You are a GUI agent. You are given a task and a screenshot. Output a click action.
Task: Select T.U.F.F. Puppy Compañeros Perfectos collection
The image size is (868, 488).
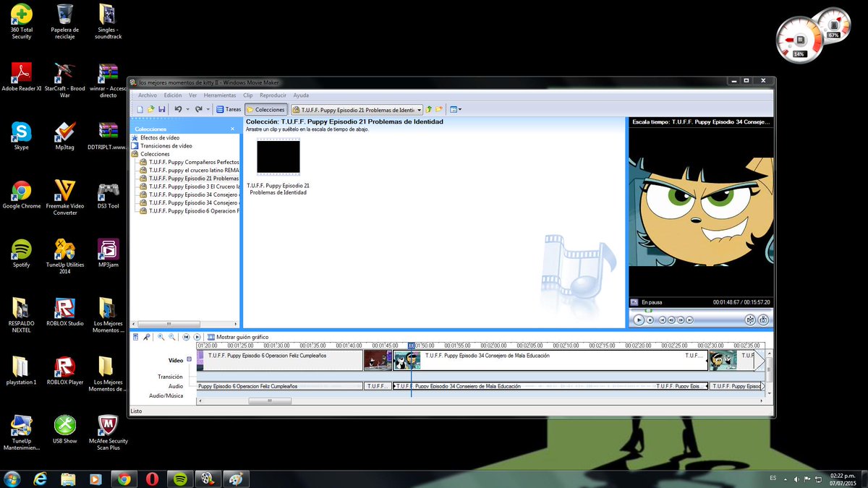(193, 162)
